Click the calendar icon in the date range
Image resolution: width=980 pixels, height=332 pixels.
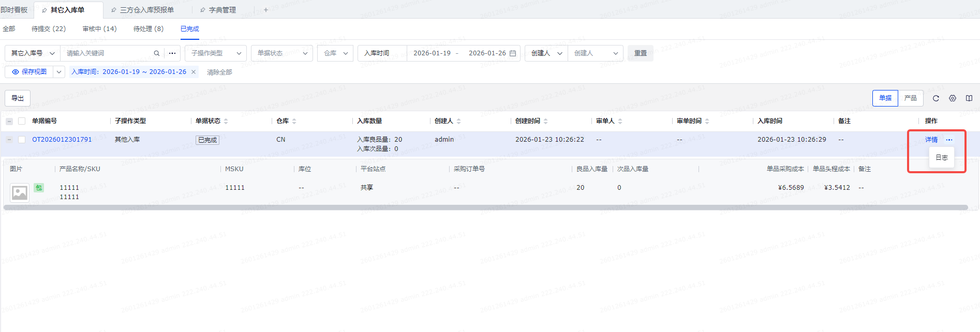coord(513,53)
